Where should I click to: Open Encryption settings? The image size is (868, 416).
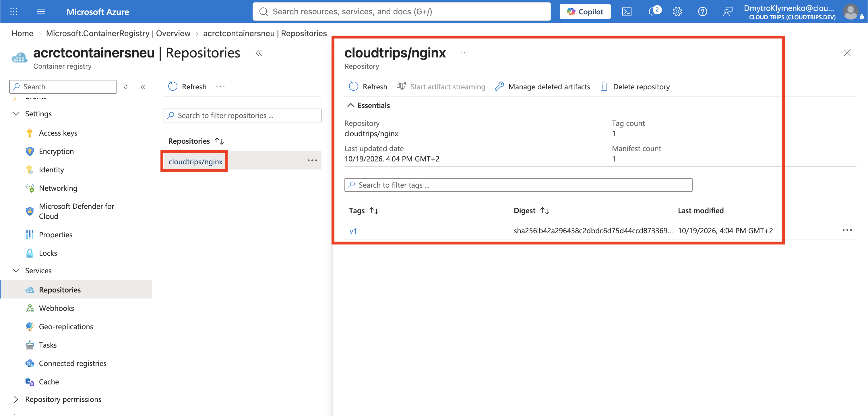point(56,151)
